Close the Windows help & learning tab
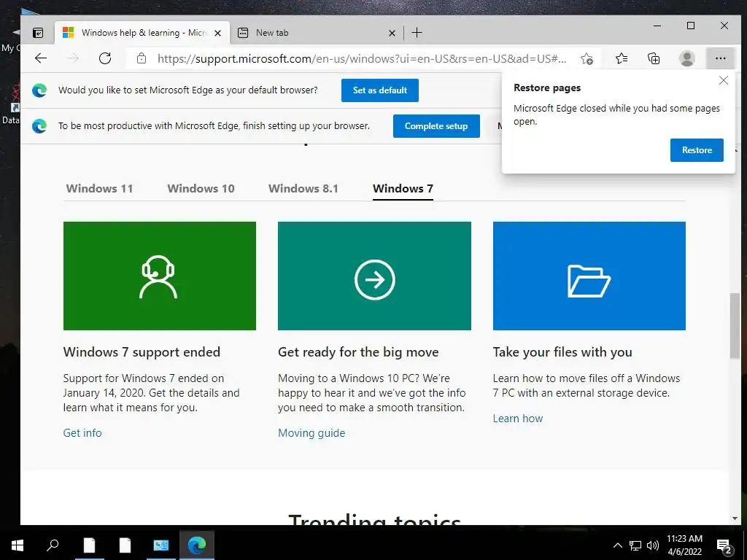747x560 pixels. (217, 34)
